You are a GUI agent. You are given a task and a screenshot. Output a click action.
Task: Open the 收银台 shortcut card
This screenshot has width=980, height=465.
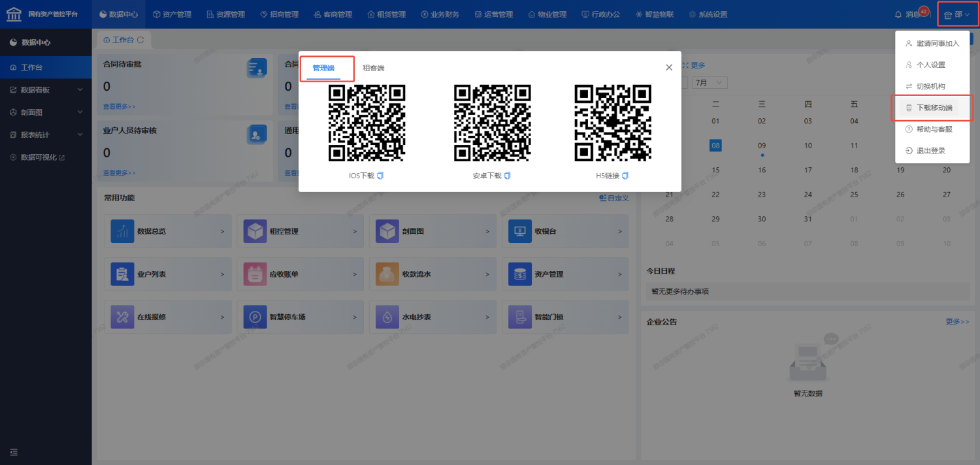coord(566,231)
